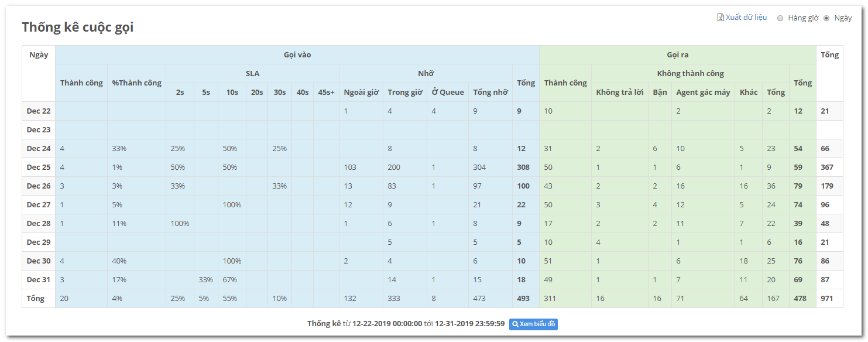Click the Dec 28 row label
This screenshot has width=868, height=342.
pyautogui.click(x=39, y=224)
